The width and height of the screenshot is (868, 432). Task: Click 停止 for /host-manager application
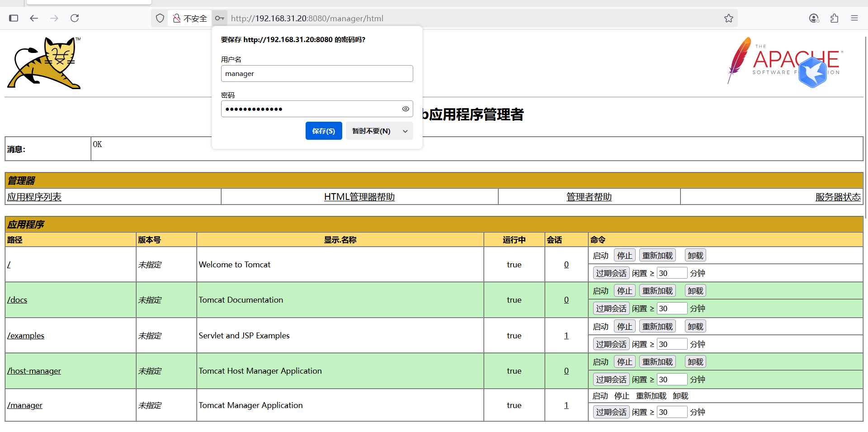coord(625,362)
